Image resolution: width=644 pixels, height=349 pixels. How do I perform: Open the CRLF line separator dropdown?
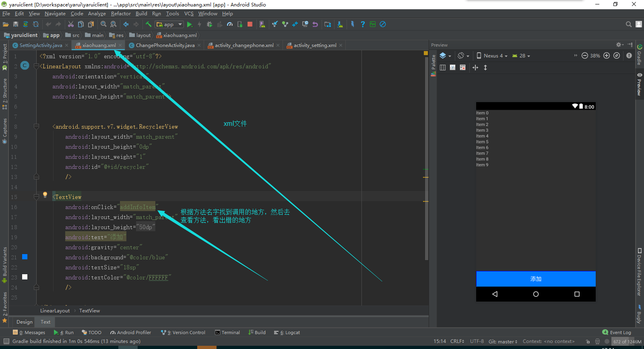(x=457, y=341)
